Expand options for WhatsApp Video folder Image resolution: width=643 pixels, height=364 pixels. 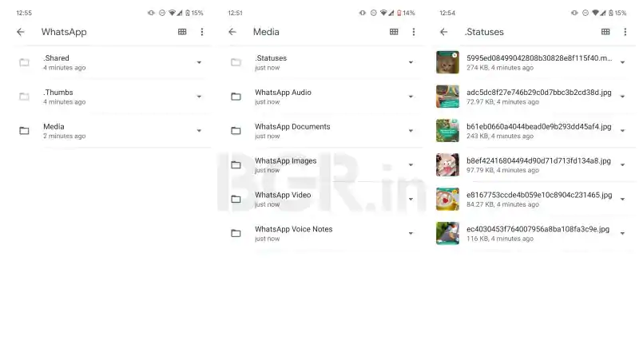411,200
